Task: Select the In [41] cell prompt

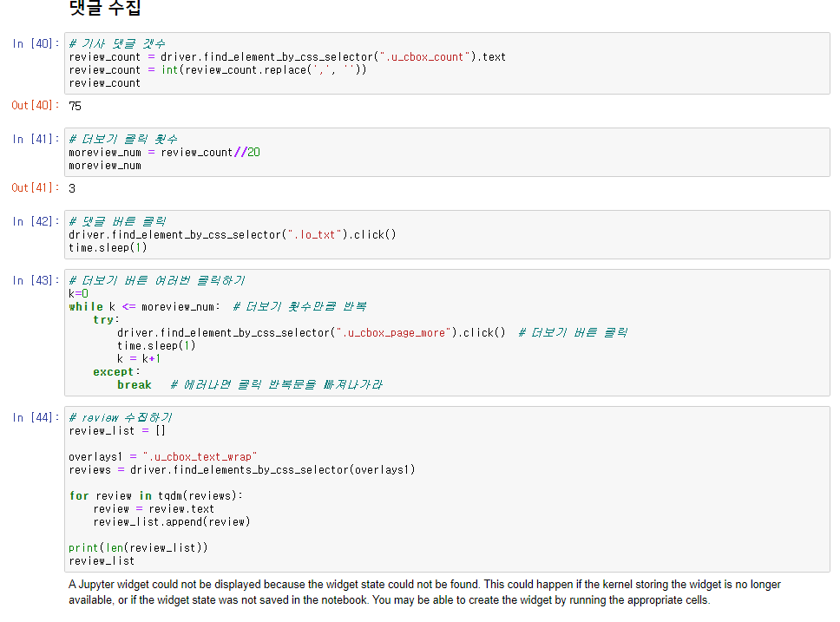Action: pyautogui.click(x=36, y=140)
